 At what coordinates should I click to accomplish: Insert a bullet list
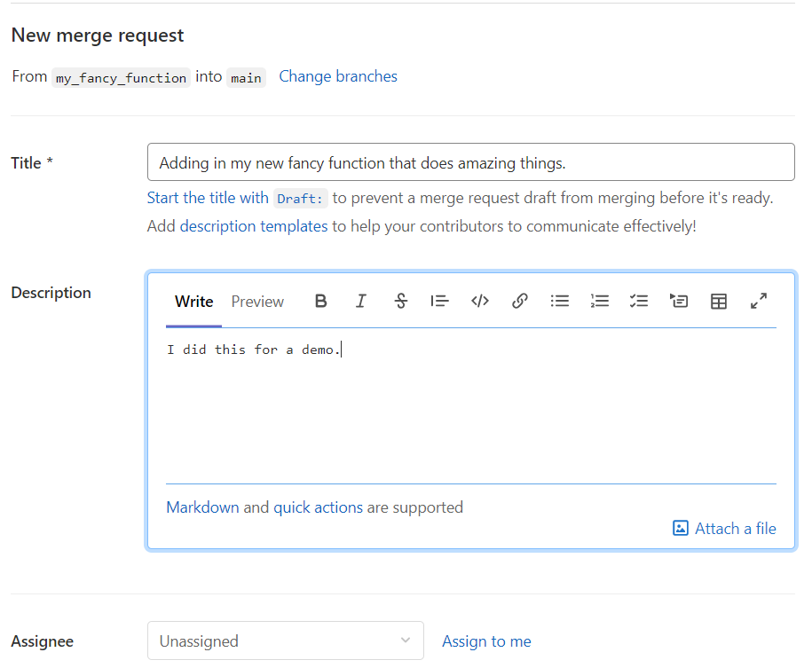(560, 302)
